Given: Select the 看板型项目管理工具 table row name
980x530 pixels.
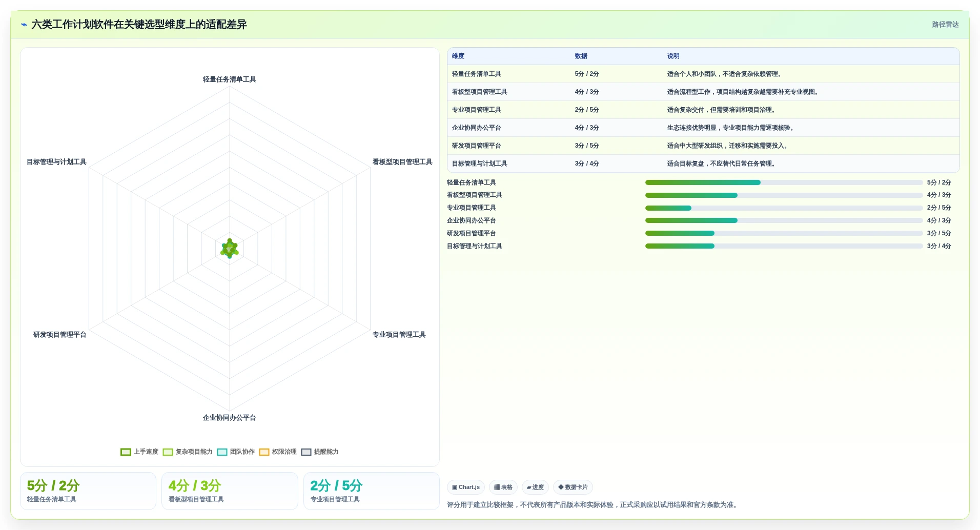Looking at the screenshot, I should coord(480,92).
